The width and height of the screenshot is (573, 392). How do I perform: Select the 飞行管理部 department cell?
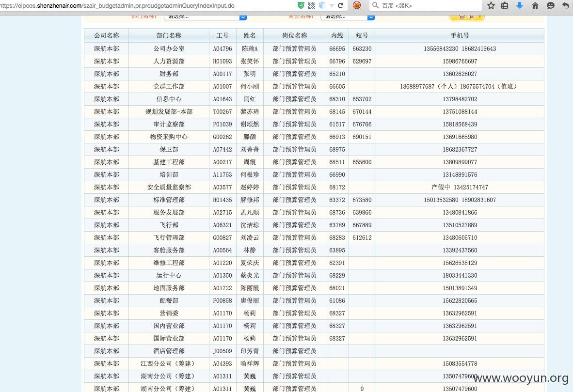[169, 238]
